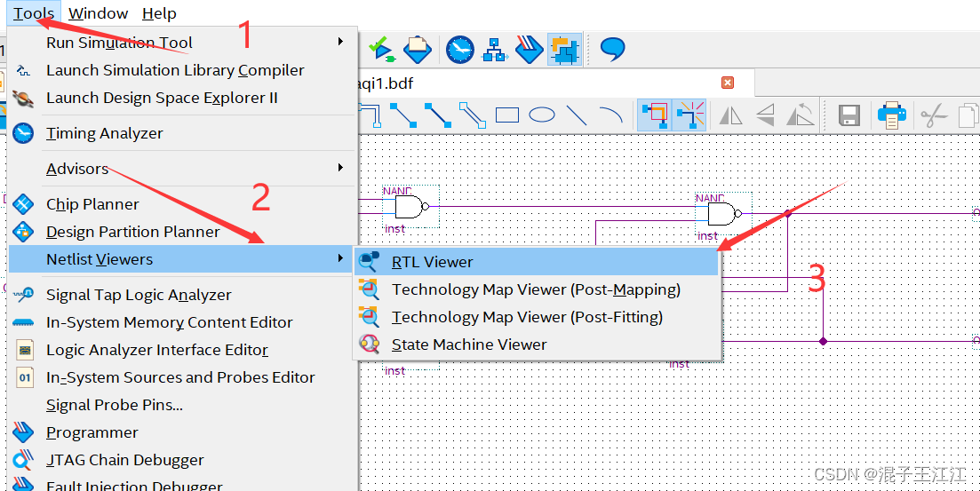This screenshot has width=980, height=491.
Task: Expand the Advisors submenu
Action: 182,169
